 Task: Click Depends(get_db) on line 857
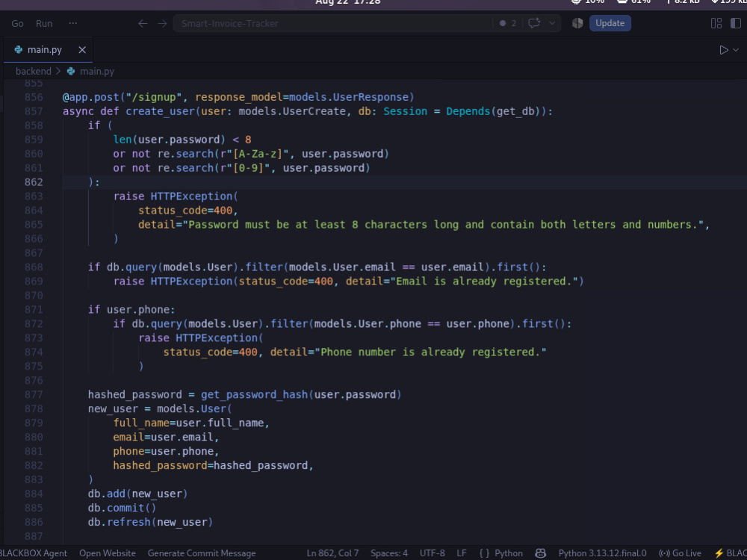pyautogui.click(x=495, y=111)
